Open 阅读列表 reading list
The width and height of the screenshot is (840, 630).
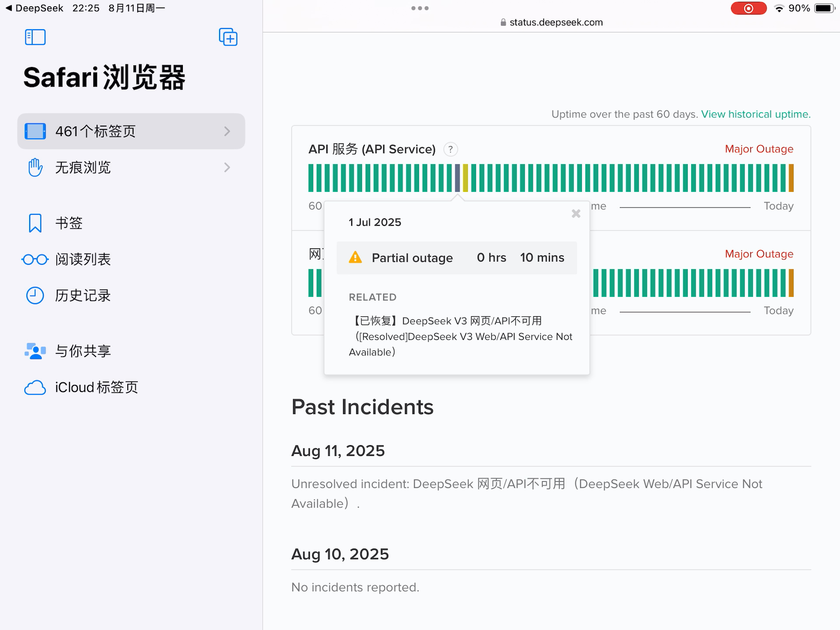click(x=131, y=259)
